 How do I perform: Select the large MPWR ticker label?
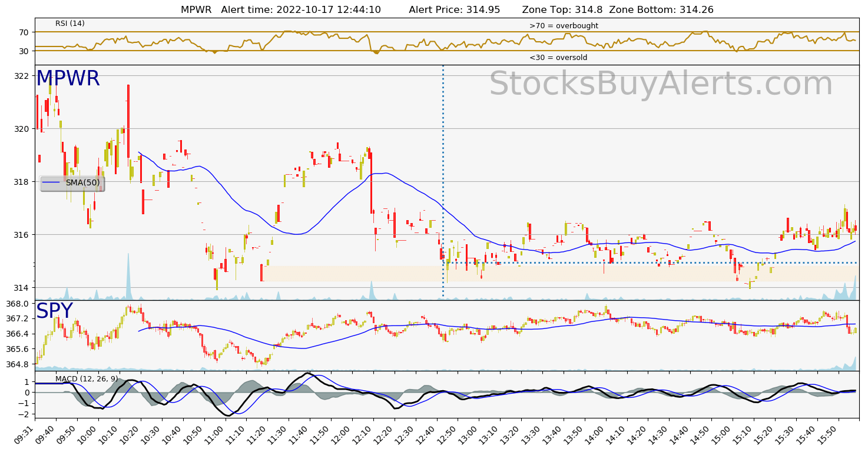click(68, 78)
